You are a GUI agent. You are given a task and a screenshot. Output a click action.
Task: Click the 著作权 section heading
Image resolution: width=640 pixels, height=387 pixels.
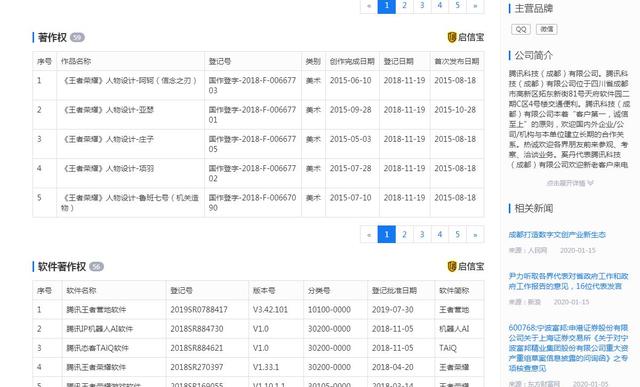(x=52, y=38)
